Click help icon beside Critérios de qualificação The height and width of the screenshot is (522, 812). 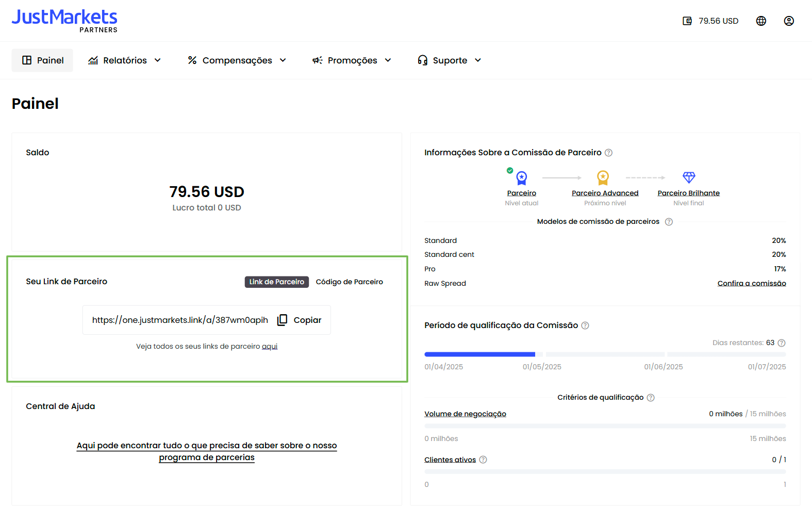point(651,398)
